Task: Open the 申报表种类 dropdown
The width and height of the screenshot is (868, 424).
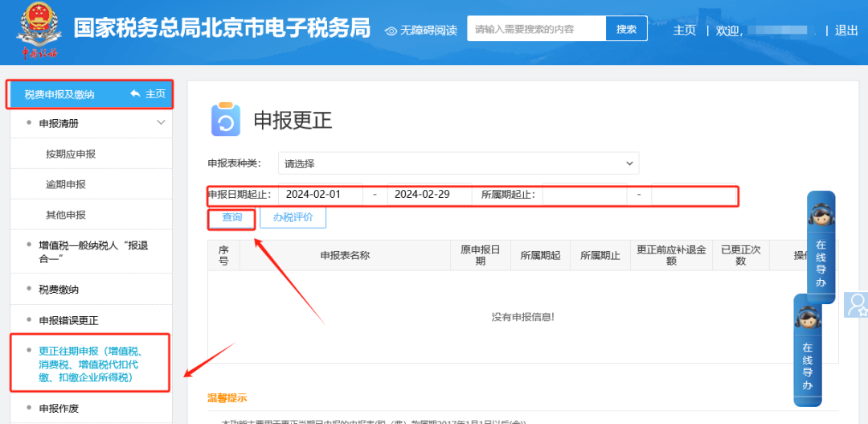Action: pos(458,163)
